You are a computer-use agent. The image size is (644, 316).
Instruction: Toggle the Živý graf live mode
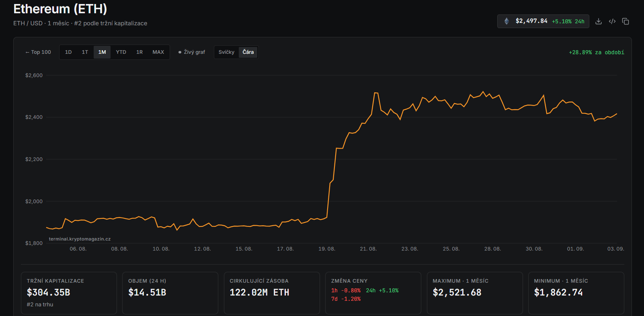pos(192,52)
